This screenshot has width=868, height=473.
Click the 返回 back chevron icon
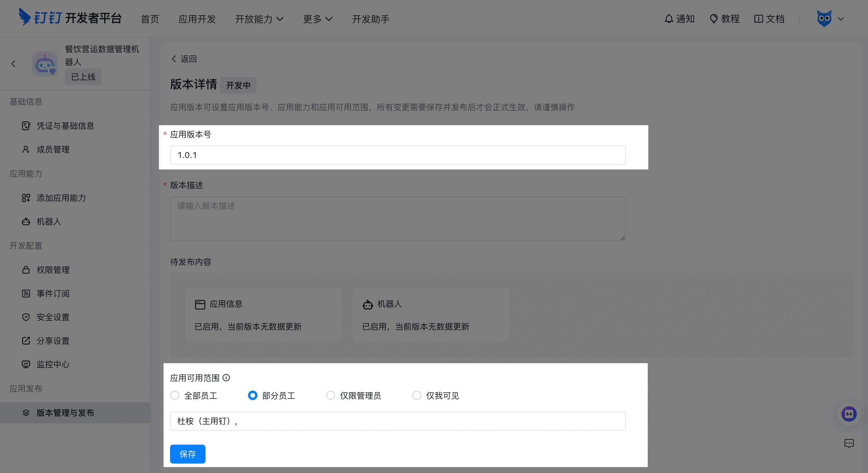point(174,59)
